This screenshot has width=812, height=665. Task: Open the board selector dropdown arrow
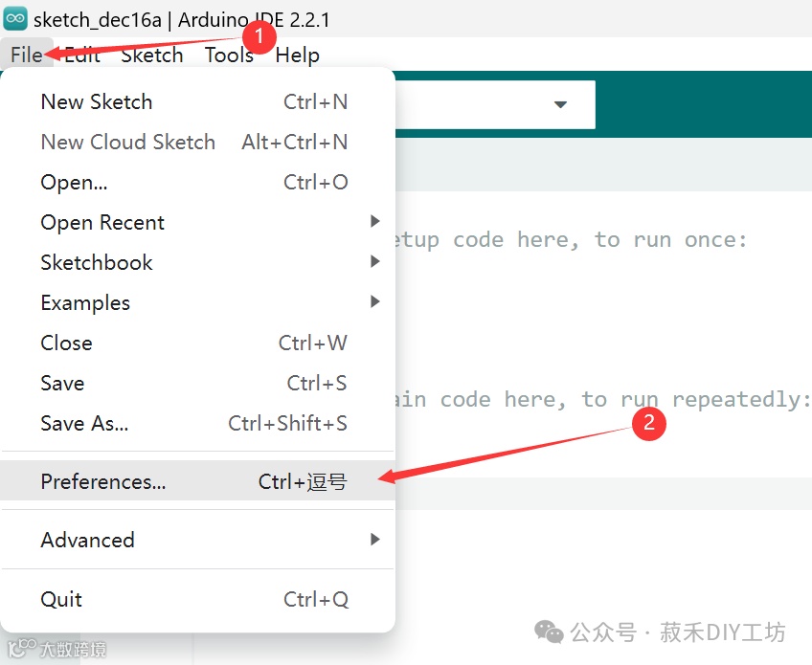tap(560, 104)
